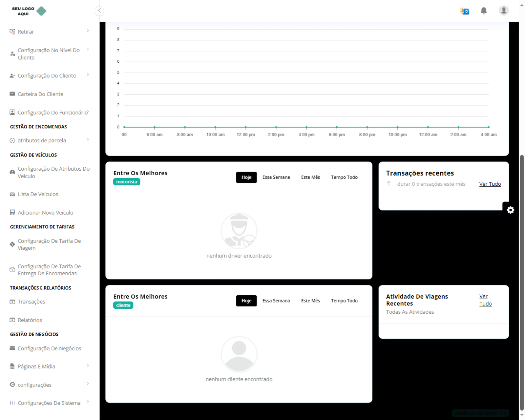Open Ver Tudo in Transações recentes

(x=490, y=184)
